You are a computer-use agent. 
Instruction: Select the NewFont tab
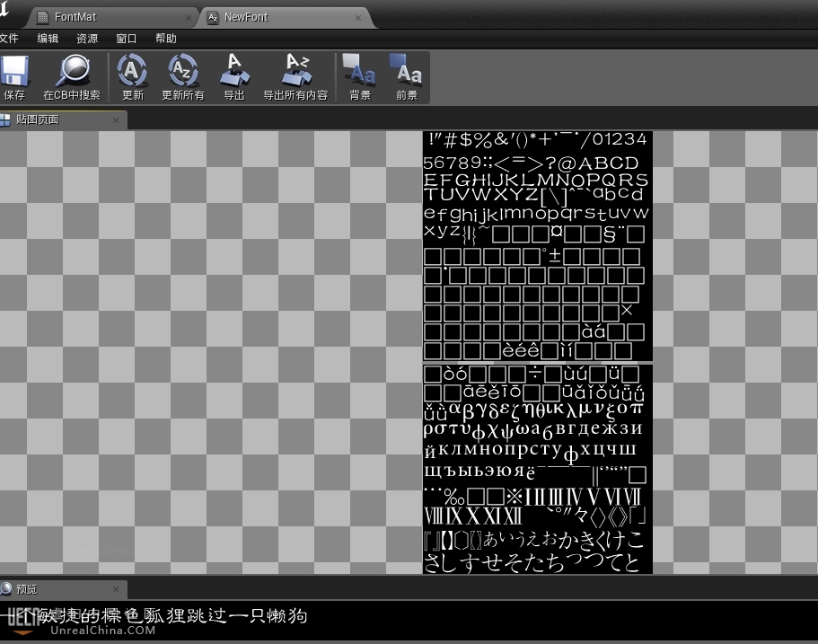click(x=287, y=17)
